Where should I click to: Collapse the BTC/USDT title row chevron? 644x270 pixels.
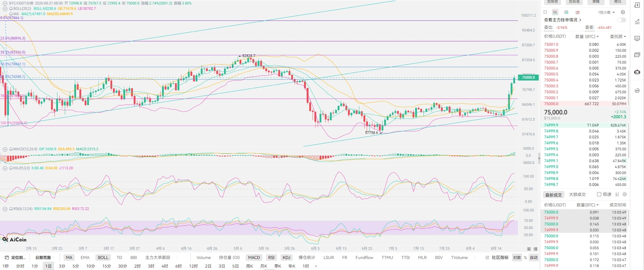5,3
